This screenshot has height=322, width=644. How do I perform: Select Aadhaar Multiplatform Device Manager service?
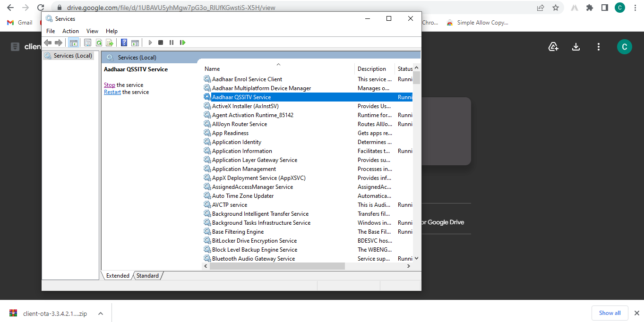coord(308,88)
